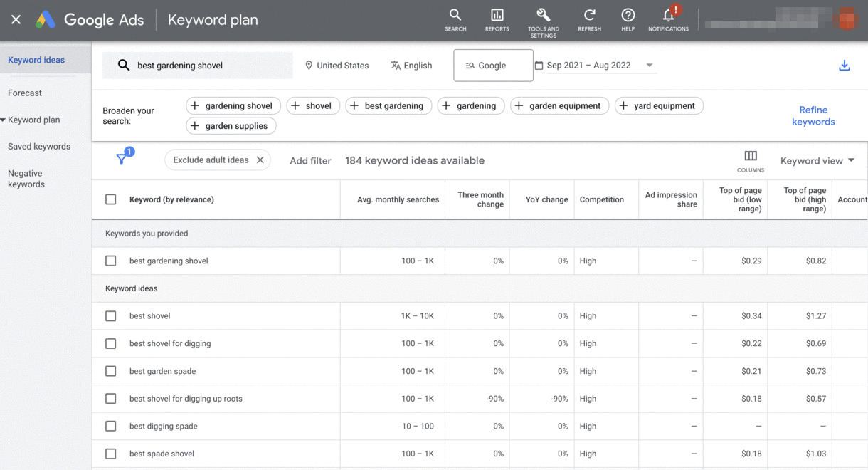Toggle the select-all keywords checkbox
This screenshot has height=470, width=868.
[111, 199]
